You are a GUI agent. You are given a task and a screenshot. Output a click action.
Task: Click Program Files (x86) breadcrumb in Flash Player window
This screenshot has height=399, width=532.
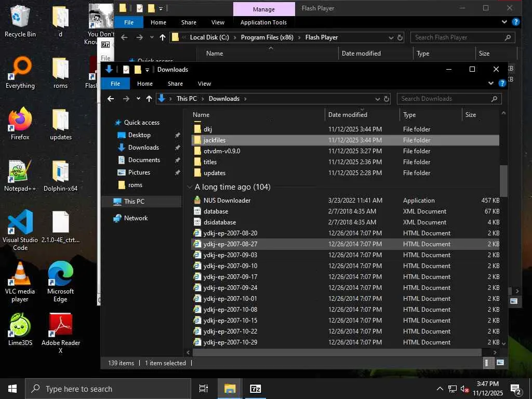pos(267,37)
